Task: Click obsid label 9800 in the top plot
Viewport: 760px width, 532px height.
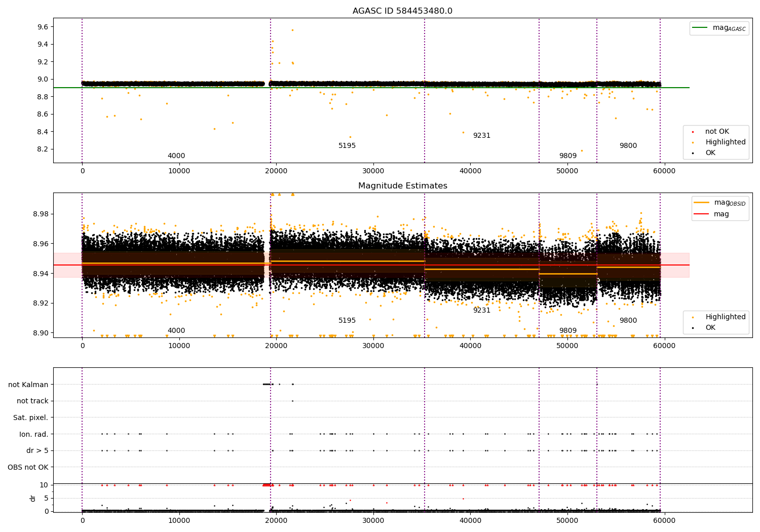Action: coord(628,146)
